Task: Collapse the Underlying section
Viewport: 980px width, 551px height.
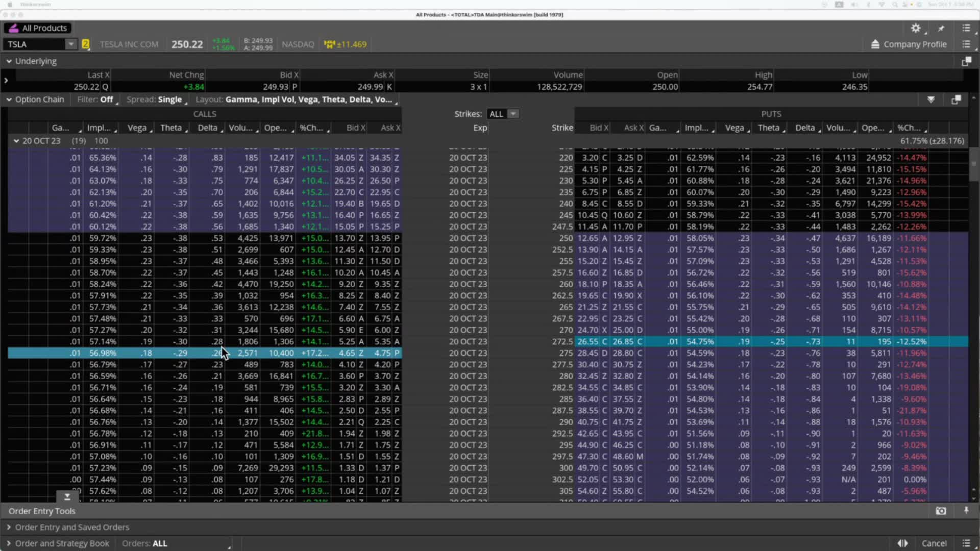Action: click(x=9, y=61)
